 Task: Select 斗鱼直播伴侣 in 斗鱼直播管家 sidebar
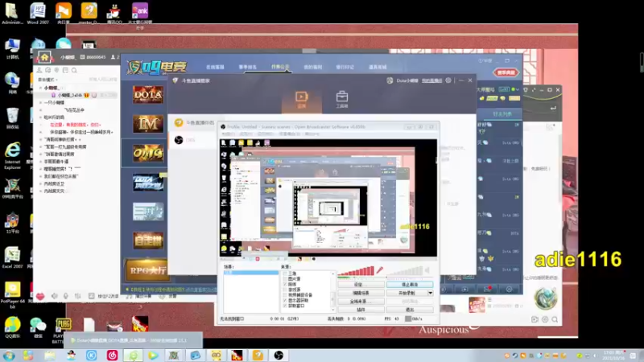193,123
